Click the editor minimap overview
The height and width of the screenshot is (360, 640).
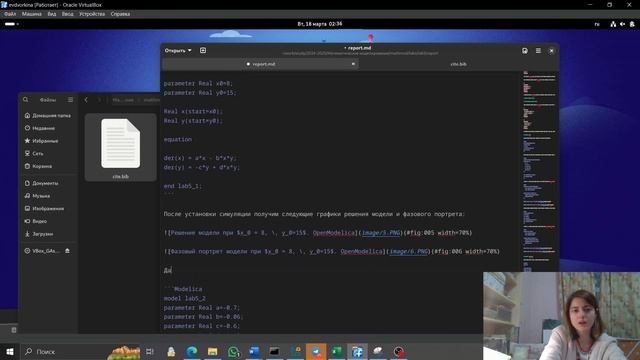click(539, 171)
